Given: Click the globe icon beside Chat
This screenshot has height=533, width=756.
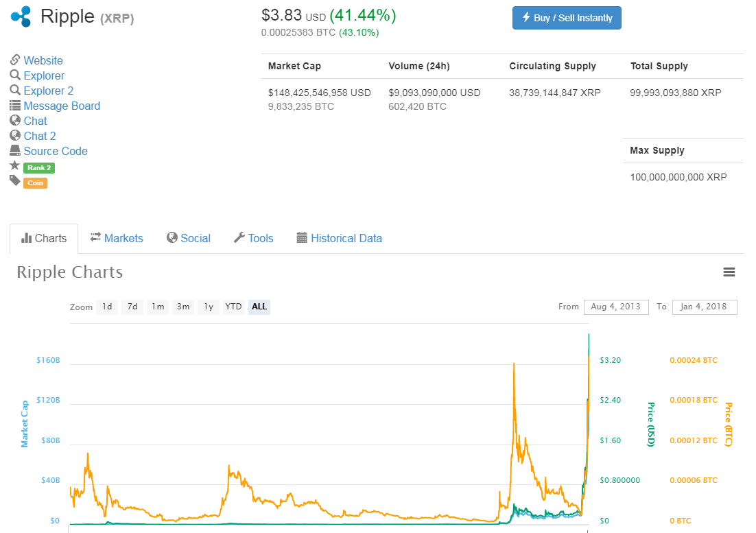Looking at the screenshot, I should coord(15,120).
